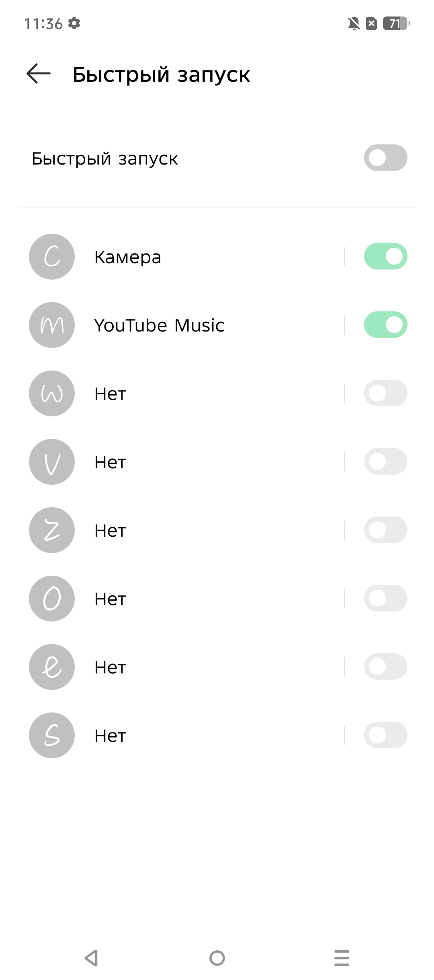Tap the back arrow icon
Viewport: 434px width, 980px height.
39,74
